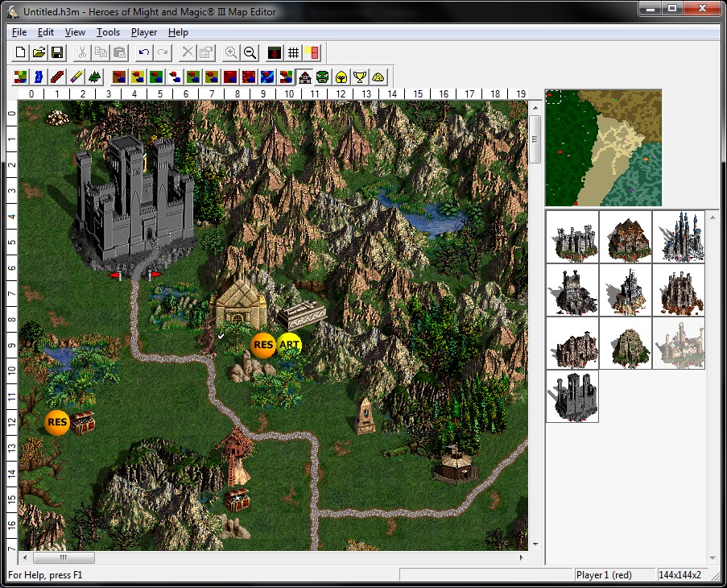Open the File menu
The width and height of the screenshot is (727, 588).
(19, 32)
